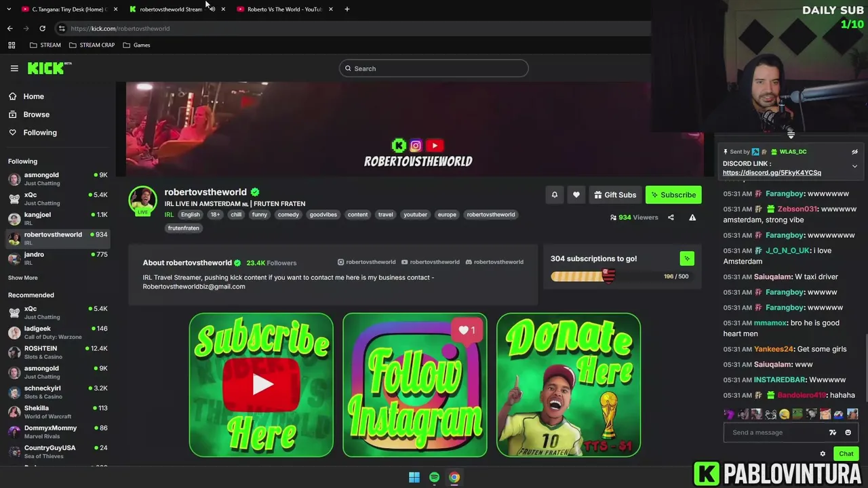Click the Instagram icon on banner
Screen dimensions: 868x488
point(416,145)
